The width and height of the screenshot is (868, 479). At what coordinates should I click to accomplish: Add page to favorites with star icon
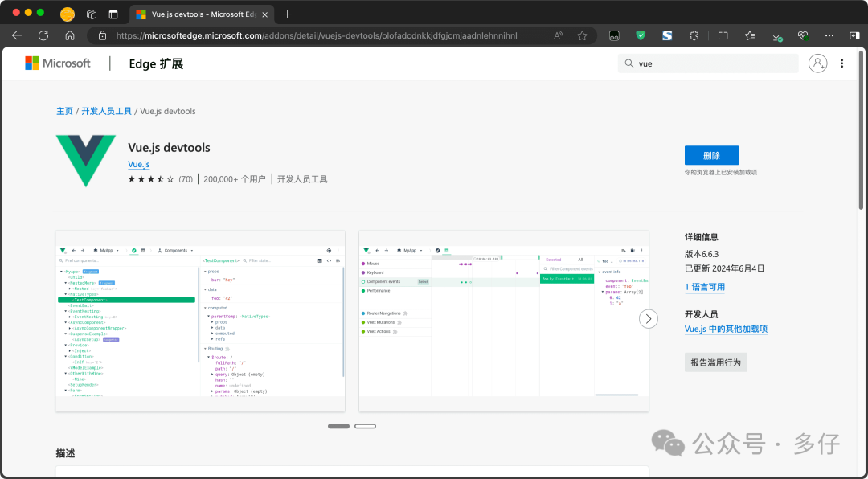click(582, 35)
